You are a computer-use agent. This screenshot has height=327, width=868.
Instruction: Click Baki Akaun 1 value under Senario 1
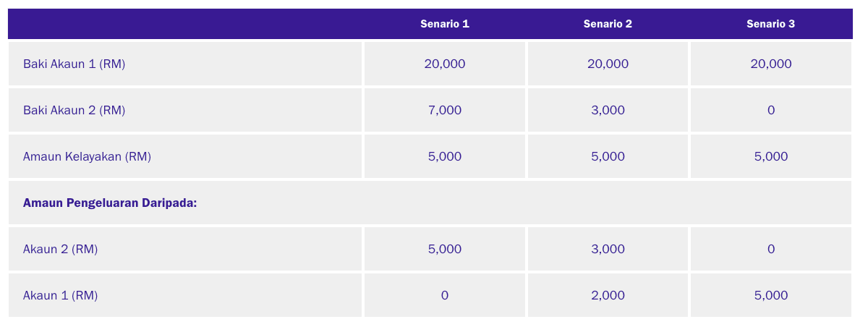point(445,64)
